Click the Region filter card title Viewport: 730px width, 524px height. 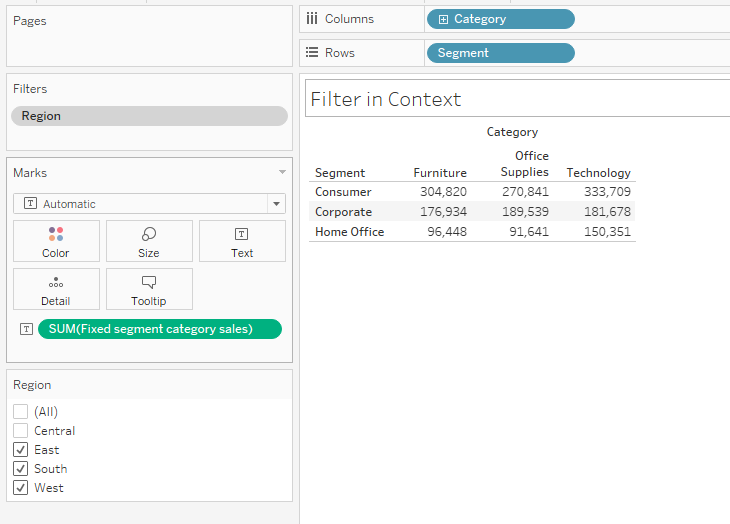coord(32,385)
